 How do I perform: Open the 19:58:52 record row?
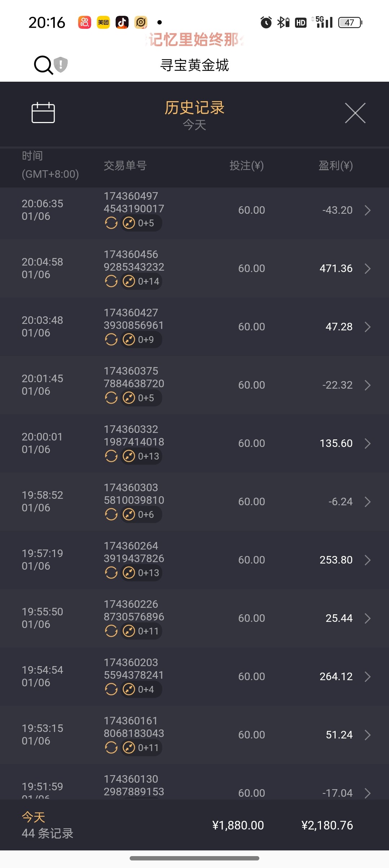pos(194,502)
